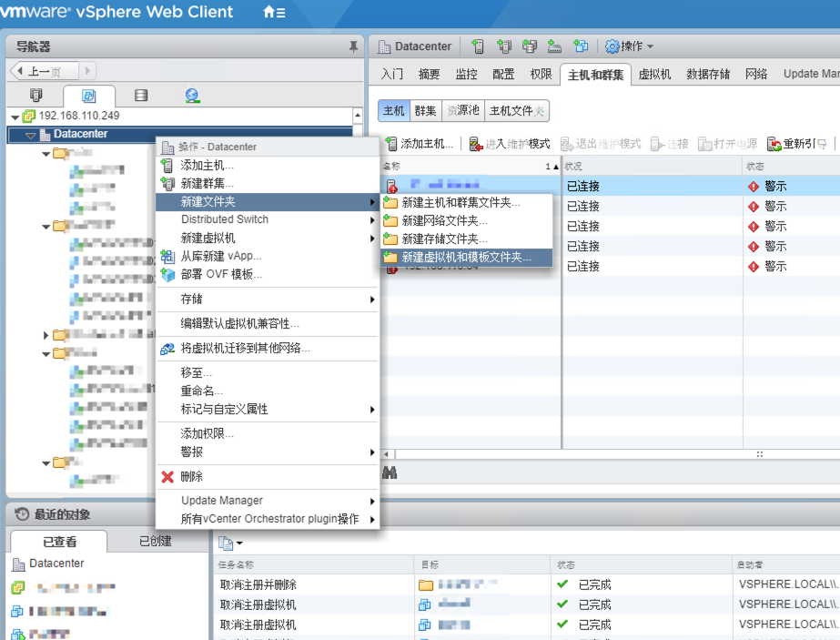Click the vSphere home menu icon
The image size is (840, 640).
(x=273, y=13)
